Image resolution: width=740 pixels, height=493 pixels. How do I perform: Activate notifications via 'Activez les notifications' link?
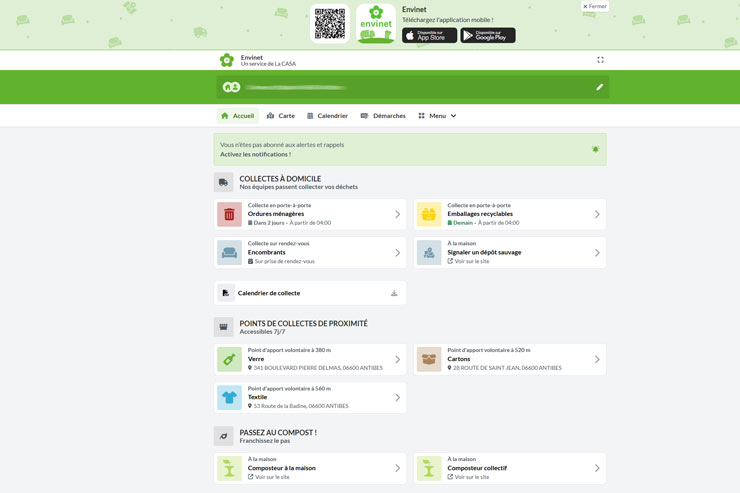(255, 154)
